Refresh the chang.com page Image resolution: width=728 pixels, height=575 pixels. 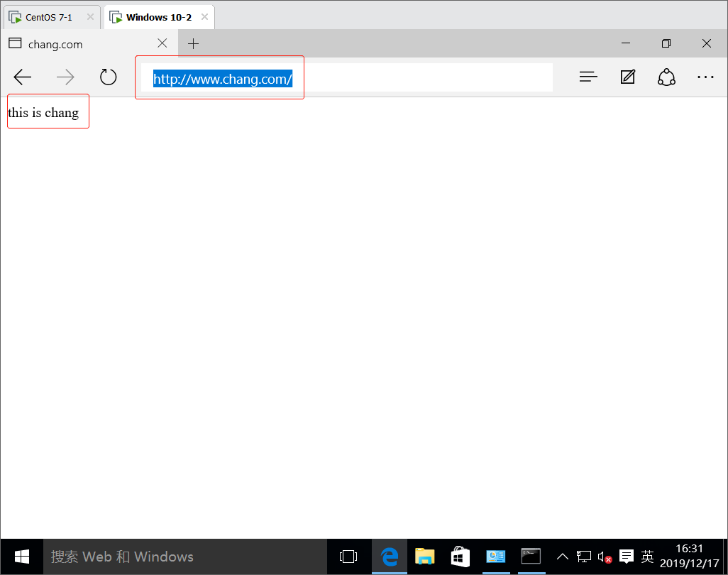pyautogui.click(x=108, y=77)
